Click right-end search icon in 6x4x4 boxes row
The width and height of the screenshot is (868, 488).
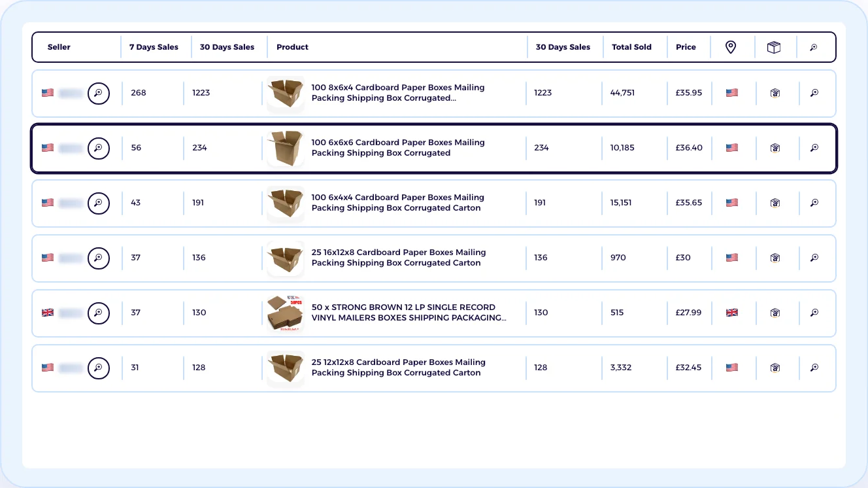coord(814,203)
